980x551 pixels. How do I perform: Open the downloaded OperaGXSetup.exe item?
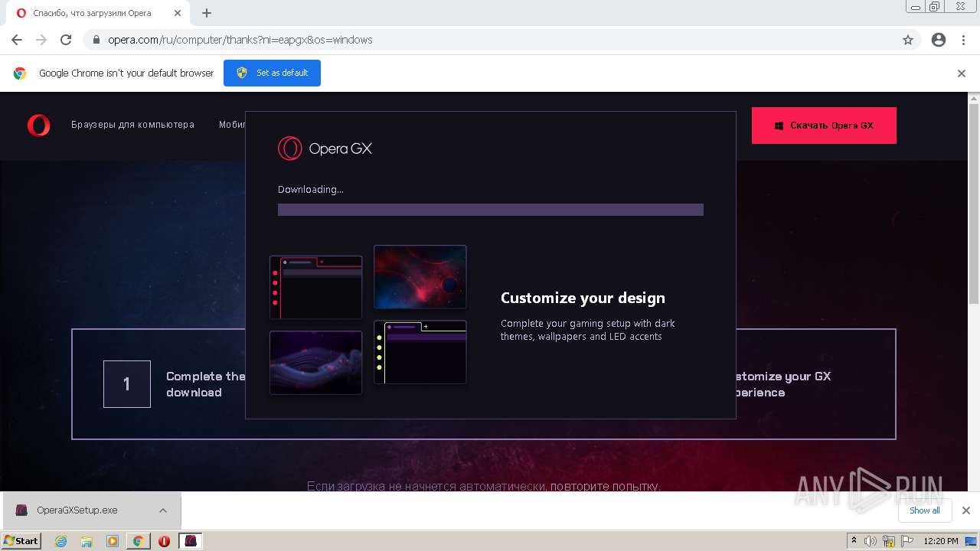click(77, 510)
